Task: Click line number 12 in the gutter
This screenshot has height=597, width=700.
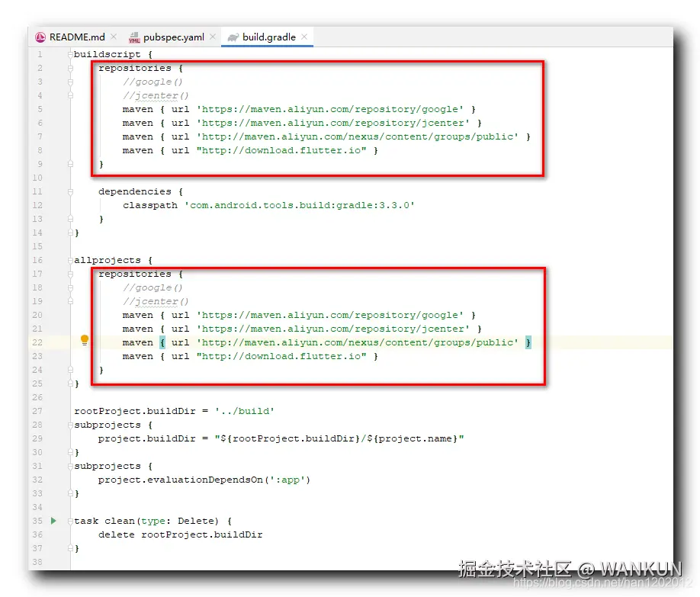Action: point(37,205)
